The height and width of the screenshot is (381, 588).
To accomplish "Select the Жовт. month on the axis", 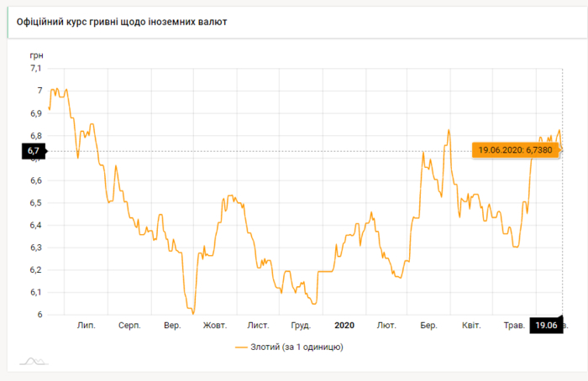I will (215, 325).
